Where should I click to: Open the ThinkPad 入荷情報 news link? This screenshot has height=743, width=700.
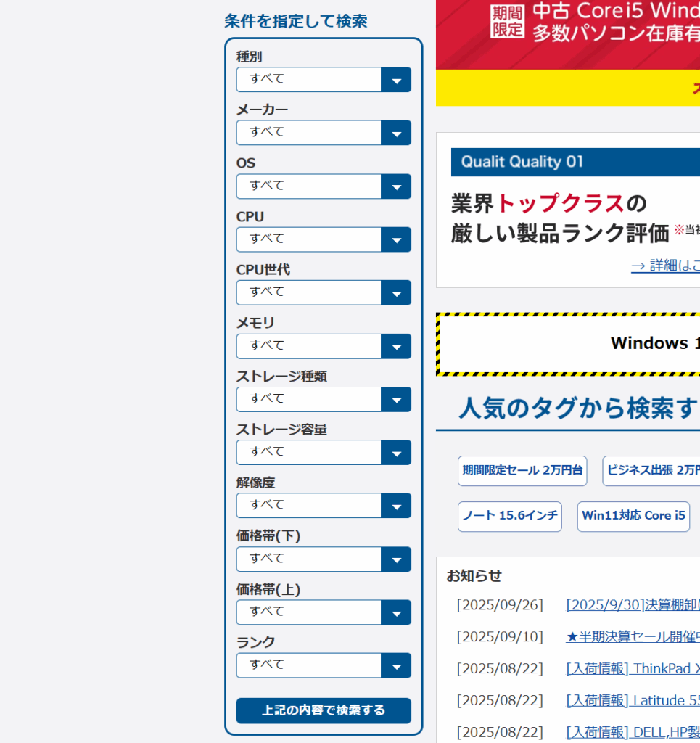[x=633, y=668]
